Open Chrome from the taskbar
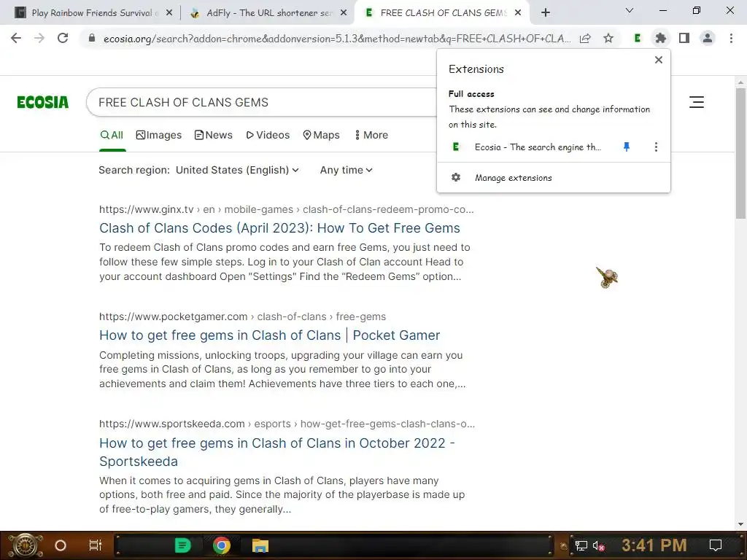747x560 pixels. click(x=222, y=545)
